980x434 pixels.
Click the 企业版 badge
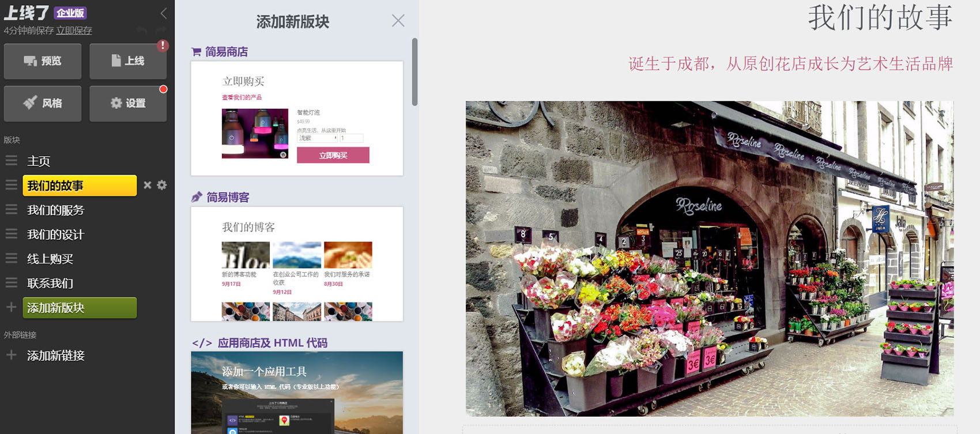pos(70,13)
